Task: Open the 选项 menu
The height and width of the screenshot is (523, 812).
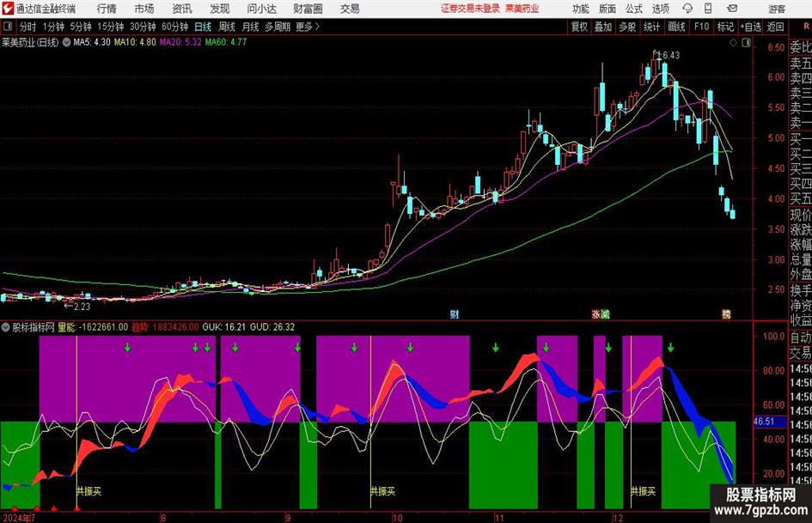Action: pyautogui.click(x=660, y=9)
